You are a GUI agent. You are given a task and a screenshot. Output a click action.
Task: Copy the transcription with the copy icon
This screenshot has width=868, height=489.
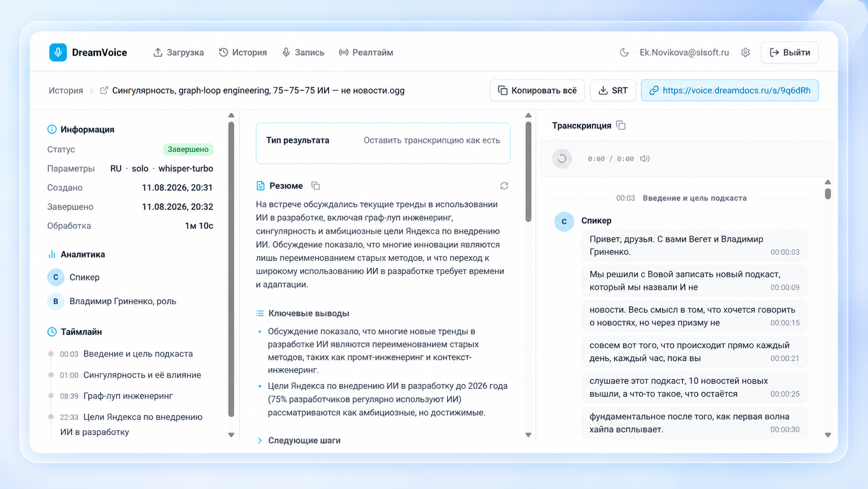[621, 125]
